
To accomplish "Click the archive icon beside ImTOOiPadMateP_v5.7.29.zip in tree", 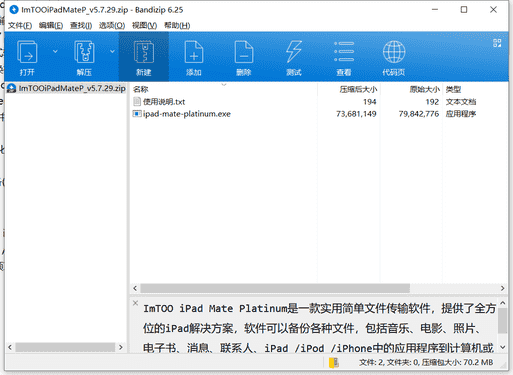I will tap(12, 88).
